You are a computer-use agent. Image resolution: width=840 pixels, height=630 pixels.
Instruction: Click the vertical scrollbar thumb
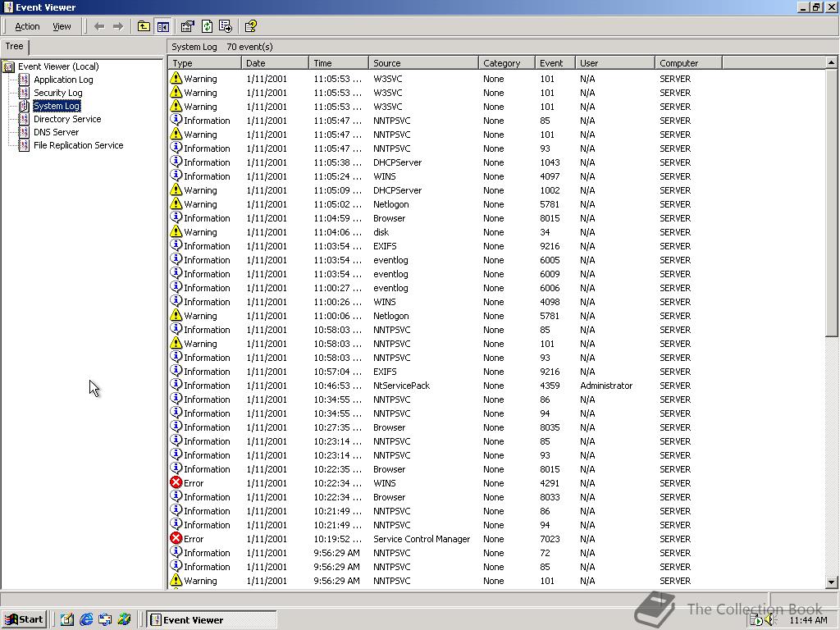click(831, 203)
